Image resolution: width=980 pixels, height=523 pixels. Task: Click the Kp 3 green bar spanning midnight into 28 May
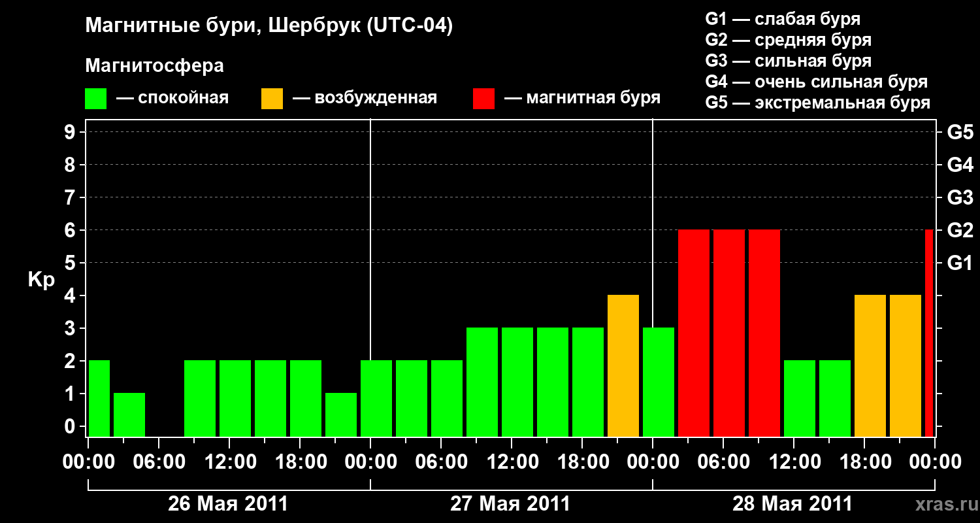(659, 382)
